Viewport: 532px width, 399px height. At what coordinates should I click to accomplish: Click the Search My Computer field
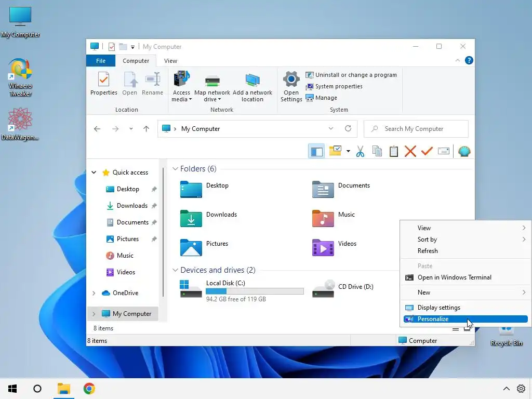point(416,129)
